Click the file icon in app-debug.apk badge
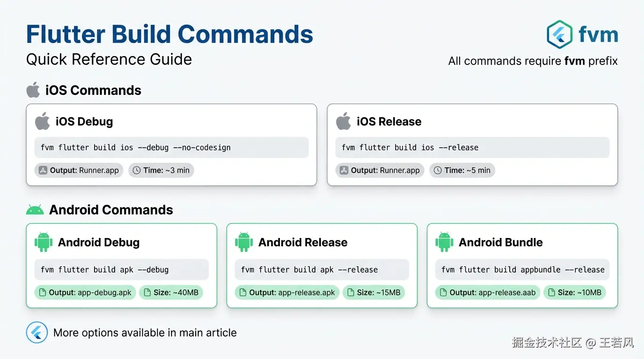Screen dimensions: 644x359 tap(42, 293)
